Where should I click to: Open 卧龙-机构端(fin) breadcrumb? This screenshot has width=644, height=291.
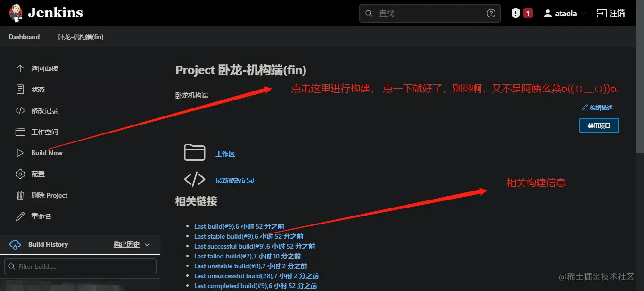[81, 37]
